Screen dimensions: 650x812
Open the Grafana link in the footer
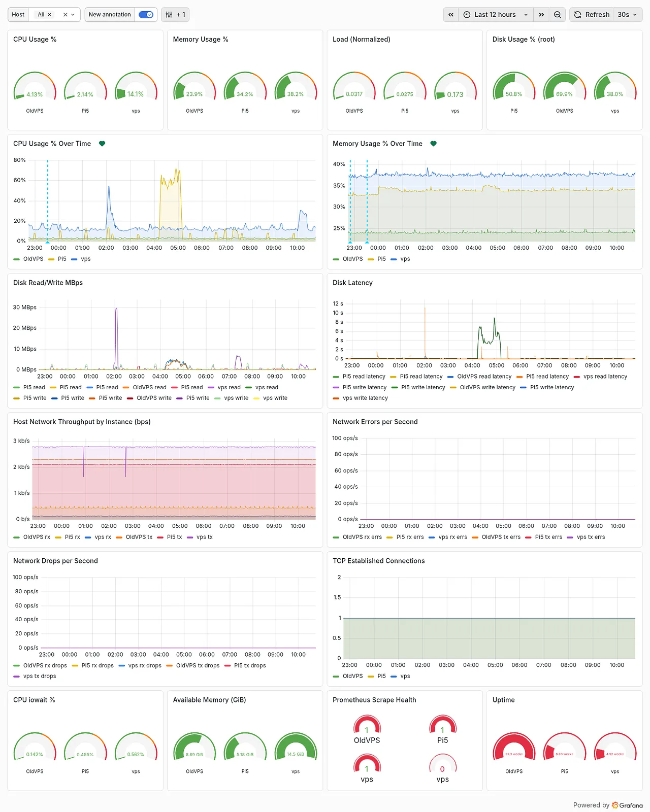click(x=628, y=805)
